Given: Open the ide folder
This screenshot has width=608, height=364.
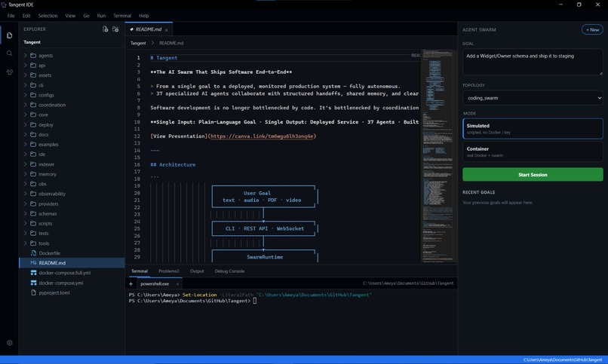Looking at the screenshot, I should (42, 154).
